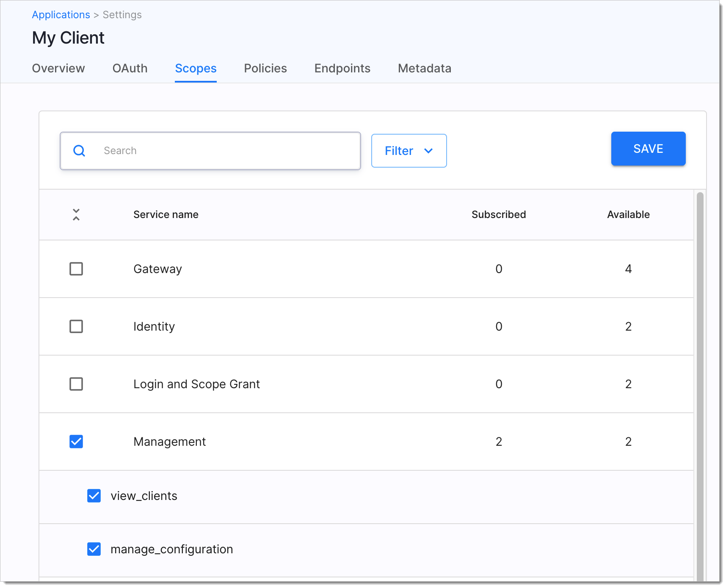Click the SAVE button
The width and height of the screenshot is (726, 588).
(x=648, y=149)
